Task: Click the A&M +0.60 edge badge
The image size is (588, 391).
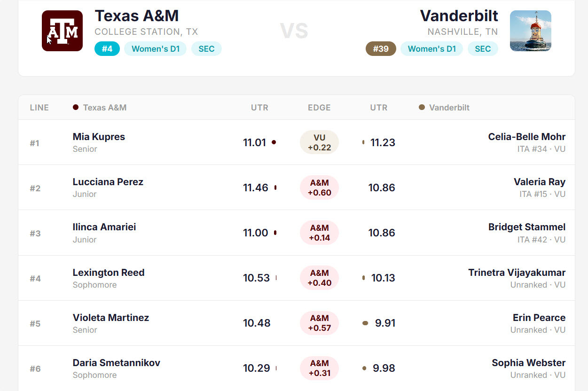Action: tap(319, 188)
